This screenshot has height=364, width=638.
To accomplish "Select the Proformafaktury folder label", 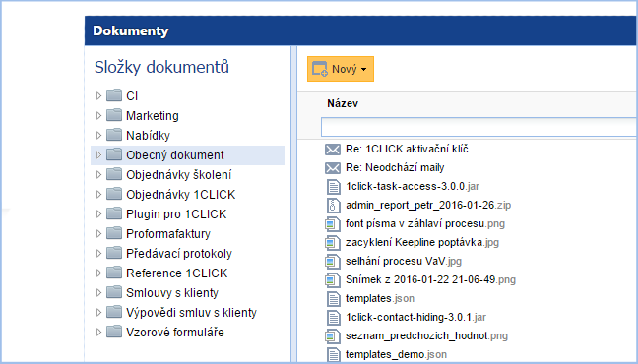I will pos(168,234).
